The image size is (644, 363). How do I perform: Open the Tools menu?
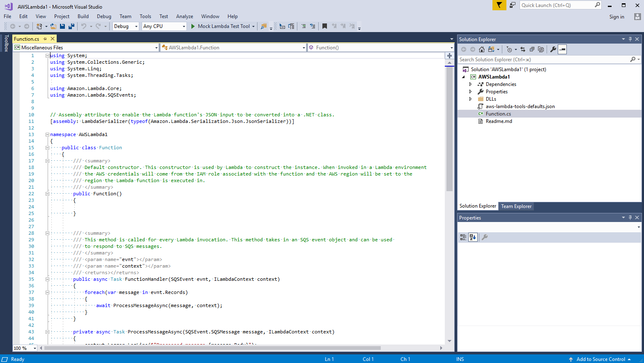pos(145,16)
